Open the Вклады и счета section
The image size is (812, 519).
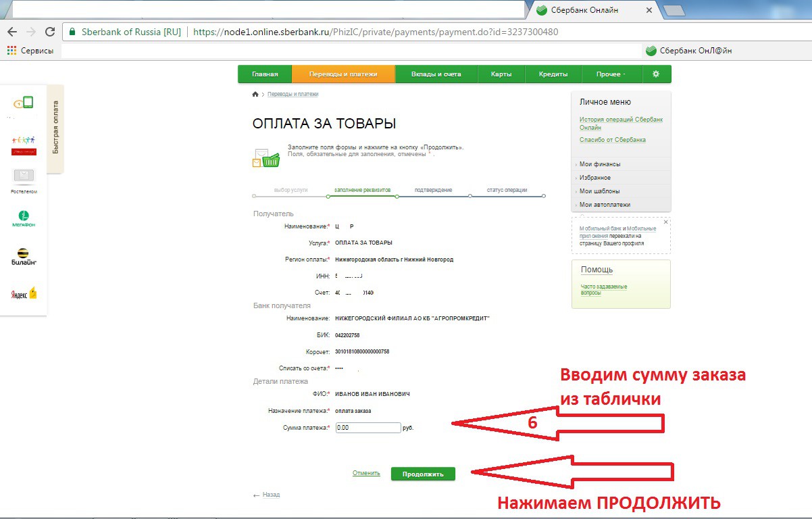[x=436, y=74]
